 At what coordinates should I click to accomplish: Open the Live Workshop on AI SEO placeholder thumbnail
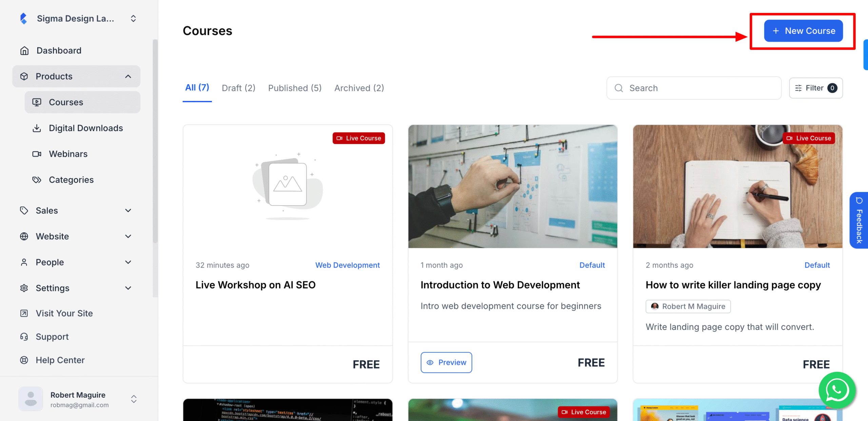click(288, 186)
